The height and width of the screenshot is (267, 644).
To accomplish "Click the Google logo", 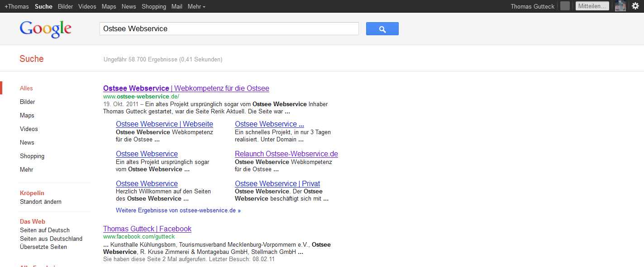I will (x=46, y=29).
